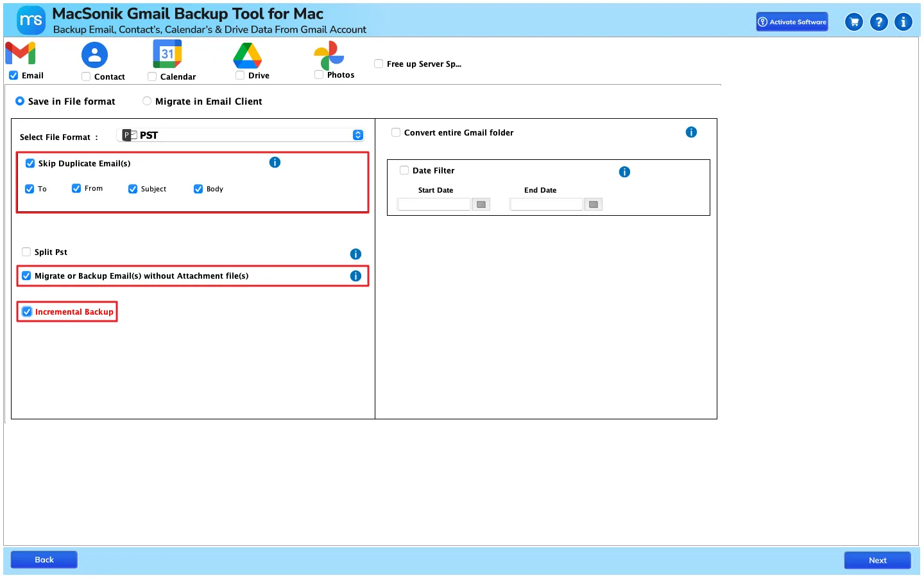Check Convert entire Gmail folder
Image resolution: width=924 pixels, height=578 pixels.
click(396, 132)
